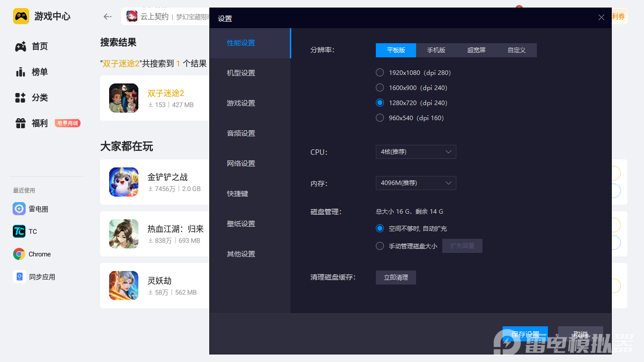Image resolution: width=644 pixels, height=362 pixels.
Task: Click the 热血江湖：归来 game title
Action: coord(176,229)
